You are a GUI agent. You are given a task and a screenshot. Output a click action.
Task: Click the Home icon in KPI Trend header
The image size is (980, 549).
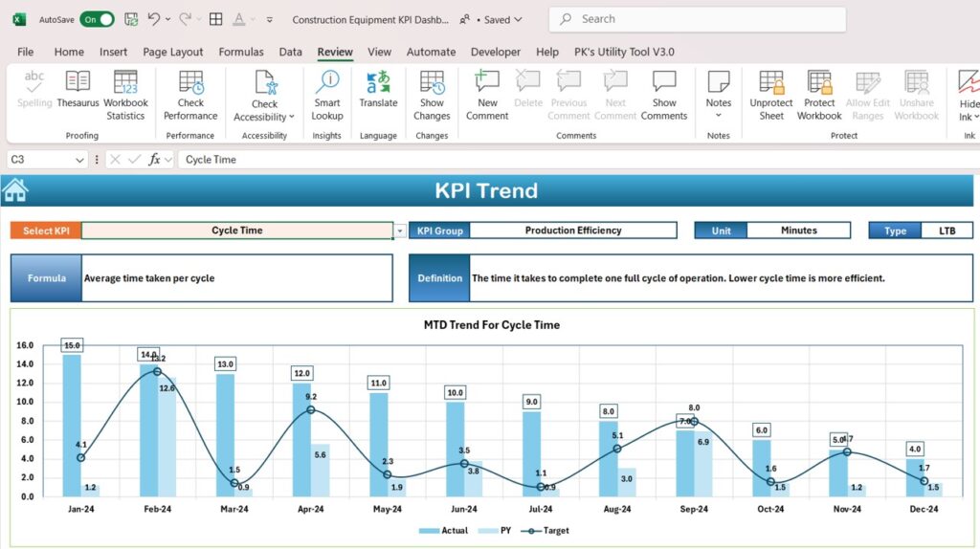[x=15, y=190]
